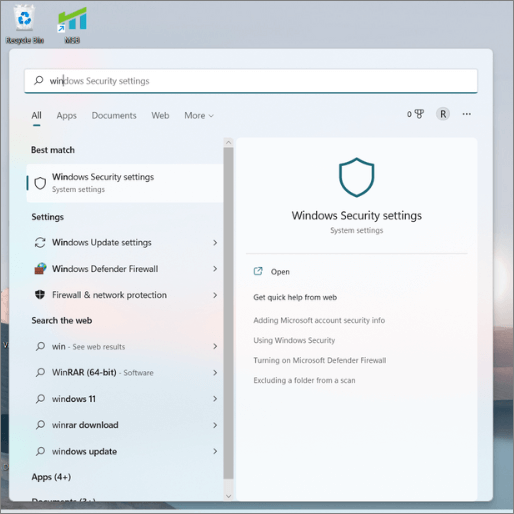Open 'Turning on Microsoft Defender Firewall' link
The height and width of the screenshot is (514, 514).
click(x=319, y=360)
